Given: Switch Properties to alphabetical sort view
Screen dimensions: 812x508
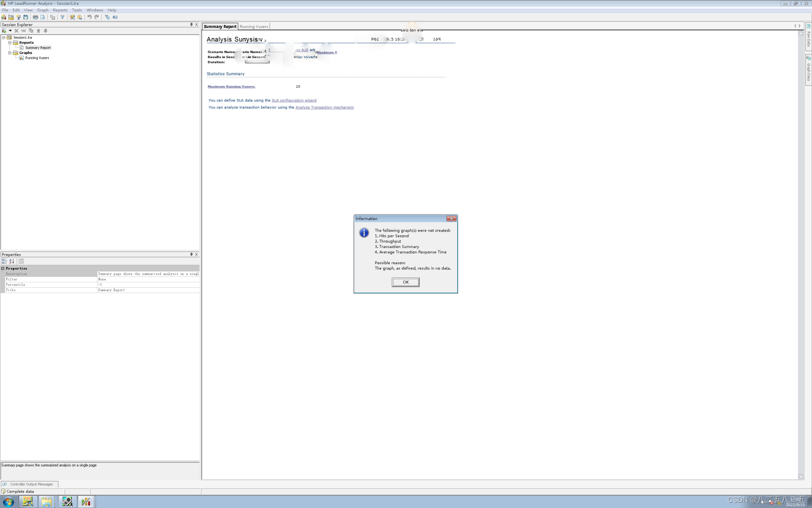Looking at the screenshot, I should pos(12,261).
